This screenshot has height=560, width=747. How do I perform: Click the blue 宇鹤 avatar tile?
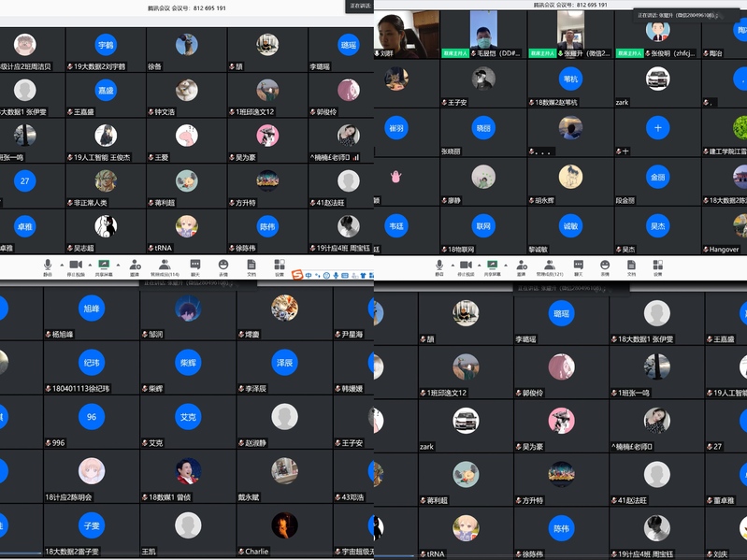106,45
